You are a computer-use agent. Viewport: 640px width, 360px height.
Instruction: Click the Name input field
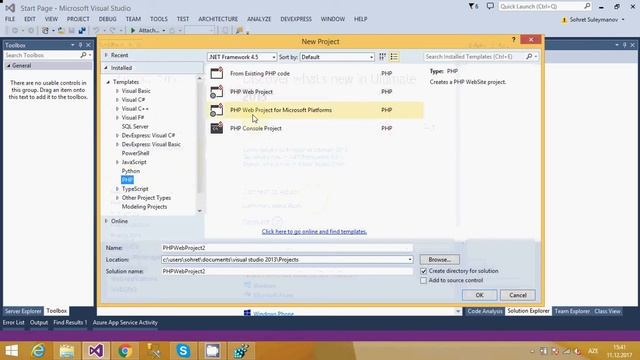tap(287, 248)
